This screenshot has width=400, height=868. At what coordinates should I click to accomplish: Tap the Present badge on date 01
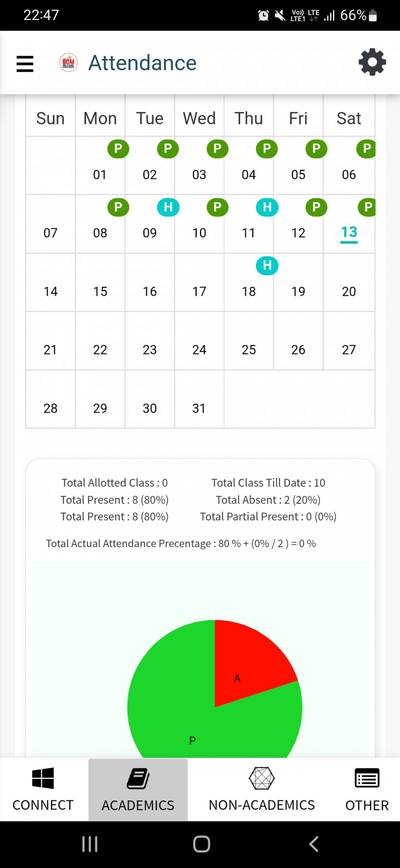[118, 149]
